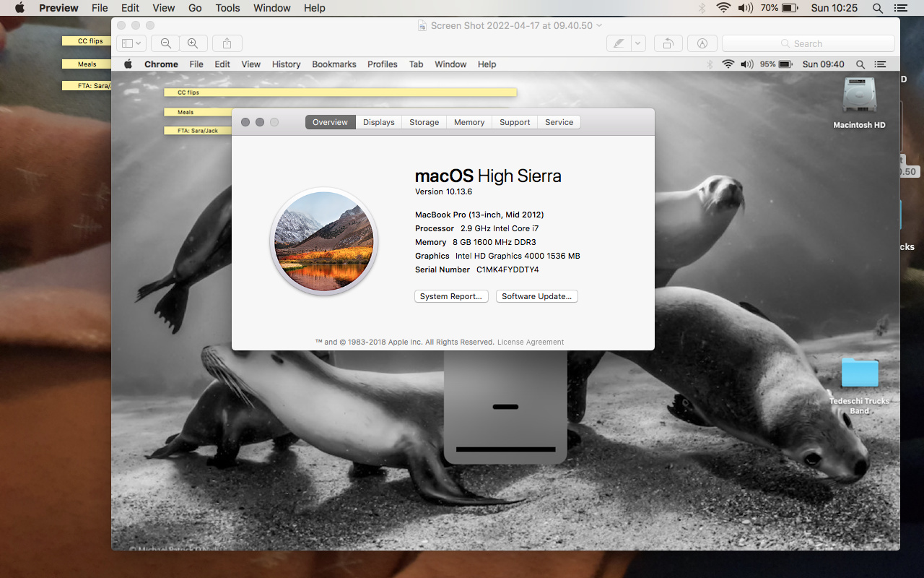Click the Tab menu inside the screenshot image

(x=417, y=64)
